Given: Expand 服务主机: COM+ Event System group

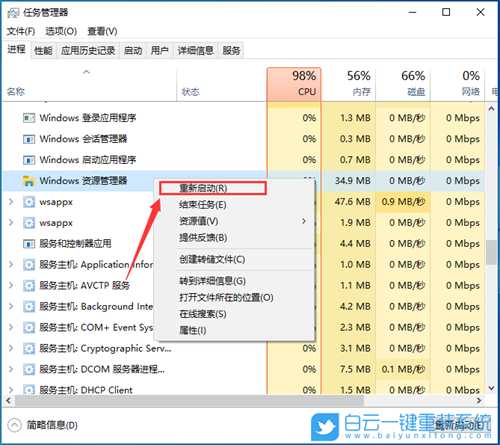Looking at the screenshot, I should [x=11, y=327].
